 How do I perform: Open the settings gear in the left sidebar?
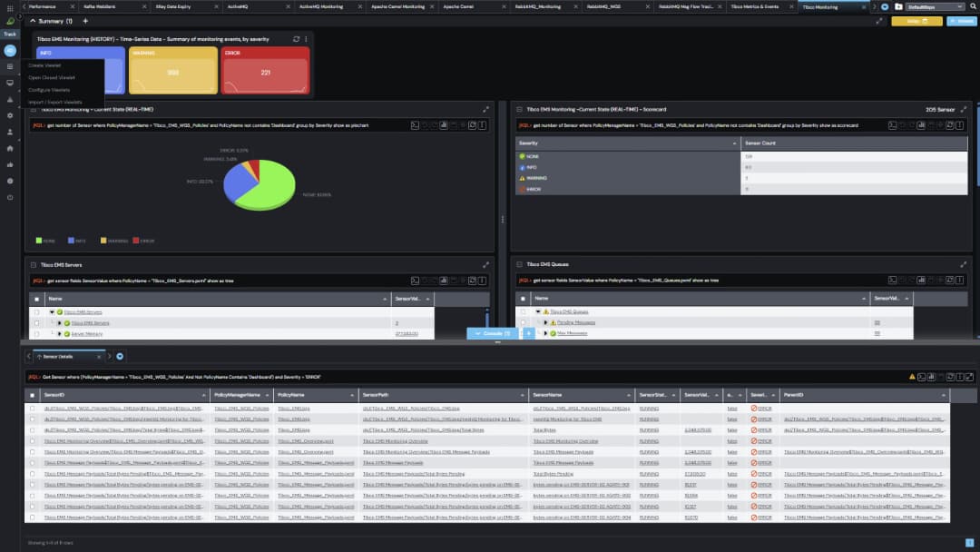tap(10, 116)
